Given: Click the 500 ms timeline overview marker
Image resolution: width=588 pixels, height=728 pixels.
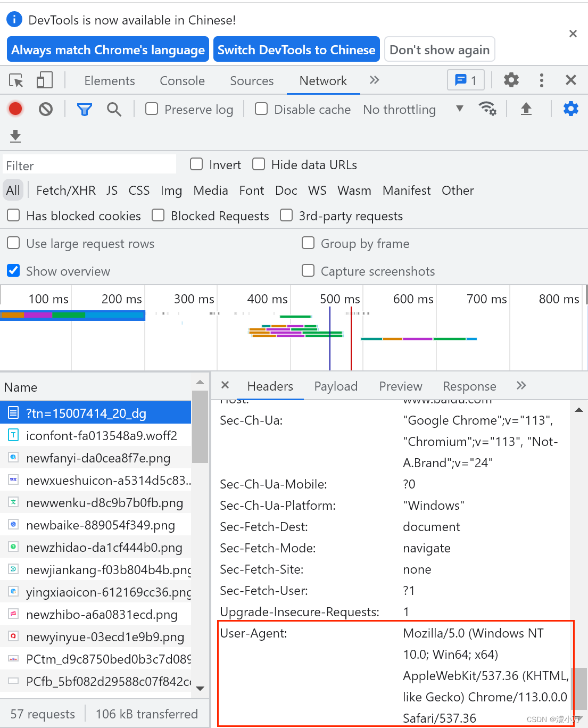Looking at the screenshot, I should pyautogui.click(x=340, y=299).
